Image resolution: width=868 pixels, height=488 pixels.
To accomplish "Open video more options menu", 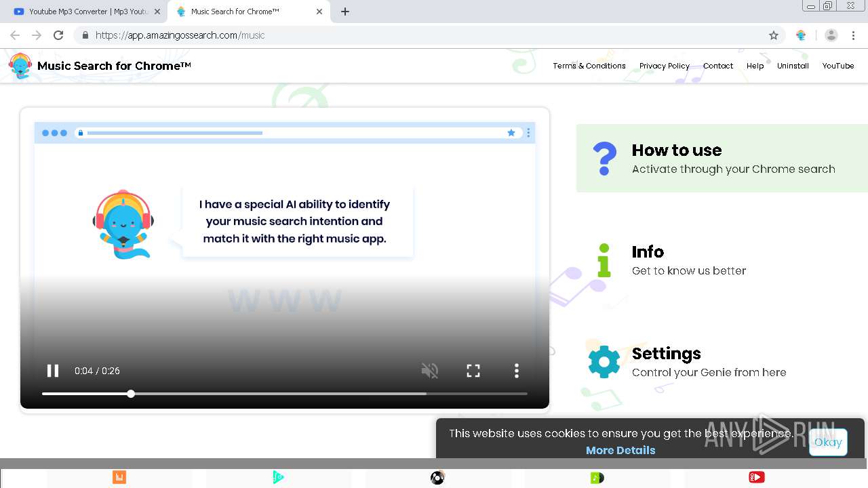I will tap(517, 371).
